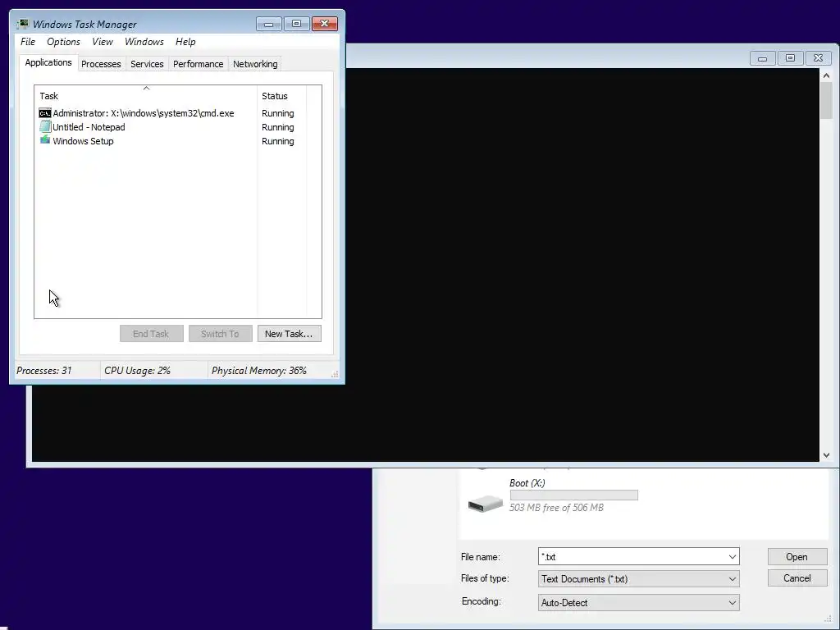Image resolution: width=840 pixels, height=630 pixels.
Task: Maximize the command prompt window
Action: (790, 58)
